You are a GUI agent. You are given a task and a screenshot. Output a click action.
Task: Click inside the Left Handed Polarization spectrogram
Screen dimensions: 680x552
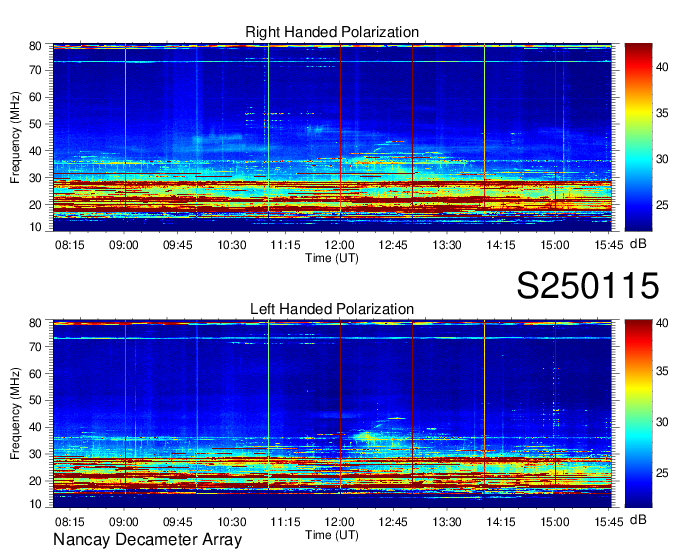(332, 414)
